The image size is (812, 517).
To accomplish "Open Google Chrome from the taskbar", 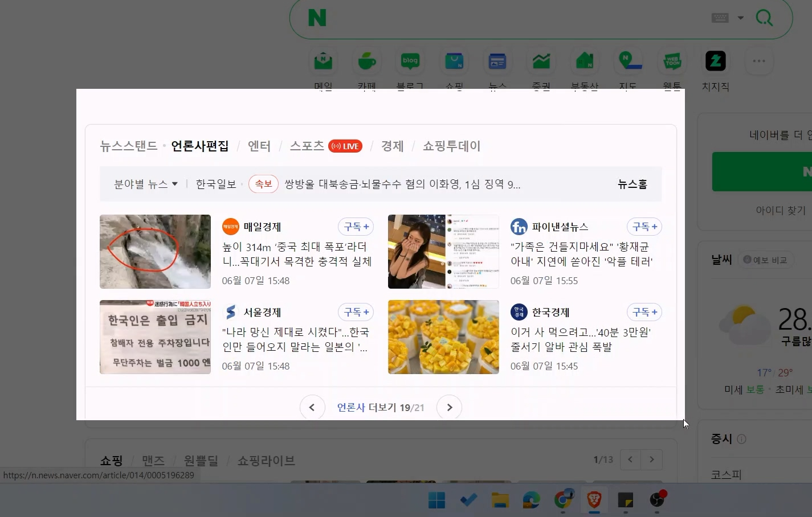I will 564,500.
